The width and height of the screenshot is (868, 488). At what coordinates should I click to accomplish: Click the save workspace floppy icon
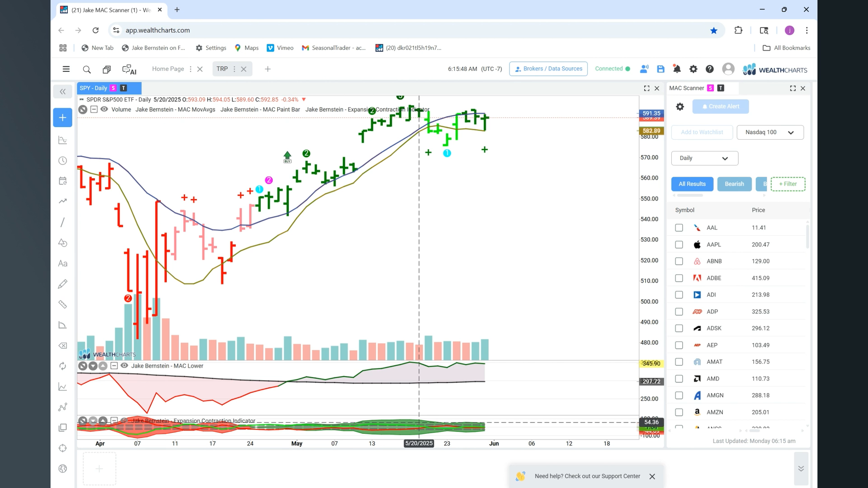pos(660,69)
